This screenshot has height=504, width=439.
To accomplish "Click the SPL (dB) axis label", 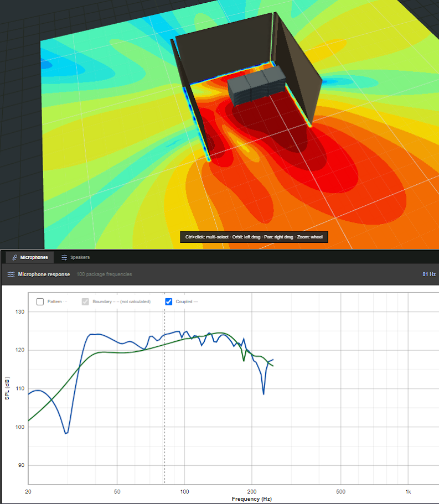I will click(7, 388).
